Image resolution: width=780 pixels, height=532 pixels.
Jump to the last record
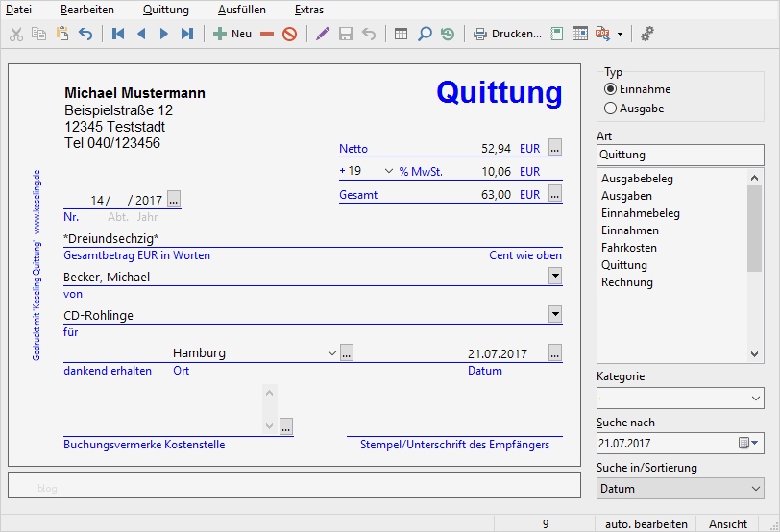[x=187, y=34]
